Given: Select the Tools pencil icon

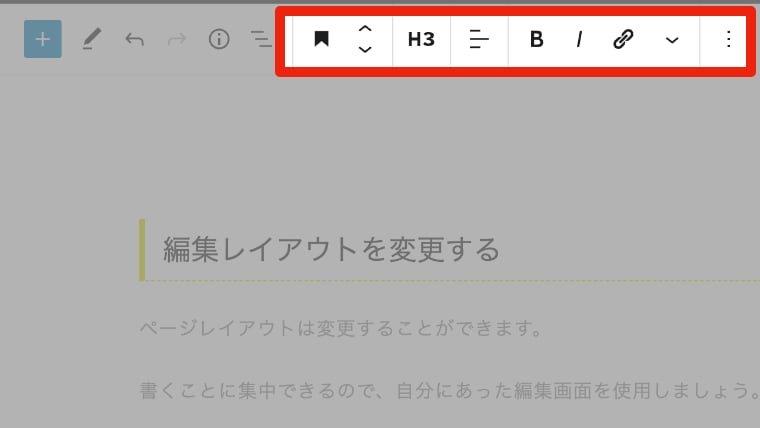Looking at the screenshot, I should click(x=91, y=39).
